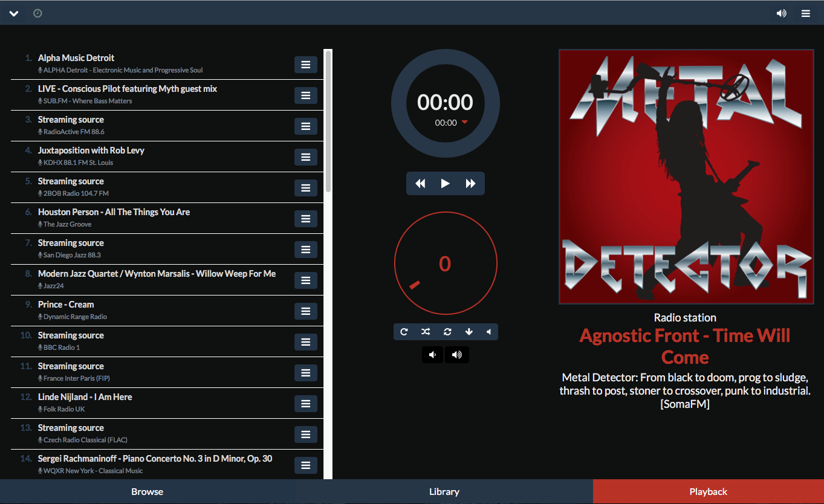Screen dimensions: 824x504
Task: Open menu for Juxtaposition with Rob Levy
Action: (x=306, y=157)
